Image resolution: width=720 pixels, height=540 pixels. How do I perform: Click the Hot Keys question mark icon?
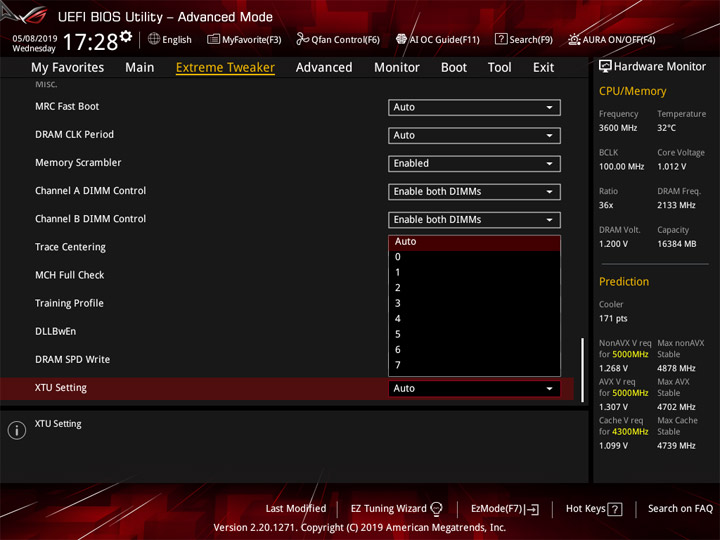(x=615, y=509)
